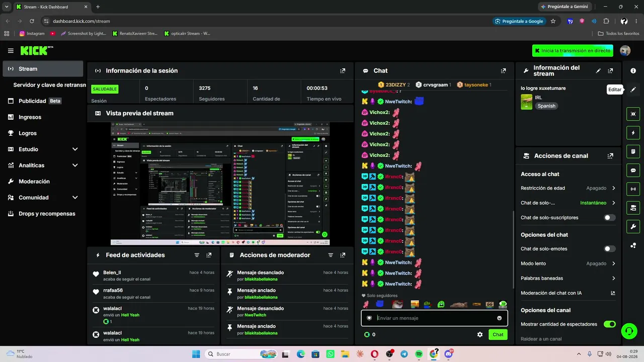
Task: Open WhatsApp from the taskbar
Action: pos(330,354)
